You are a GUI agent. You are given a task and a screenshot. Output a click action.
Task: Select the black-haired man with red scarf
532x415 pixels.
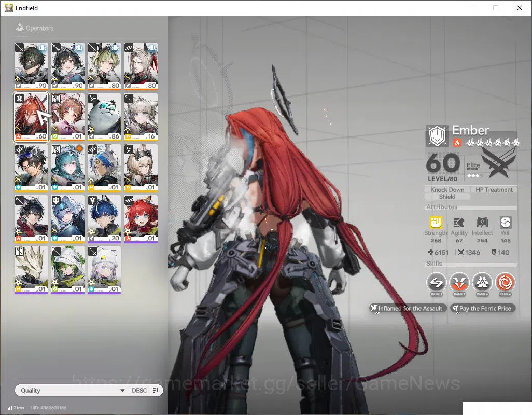tap(31, 219)
